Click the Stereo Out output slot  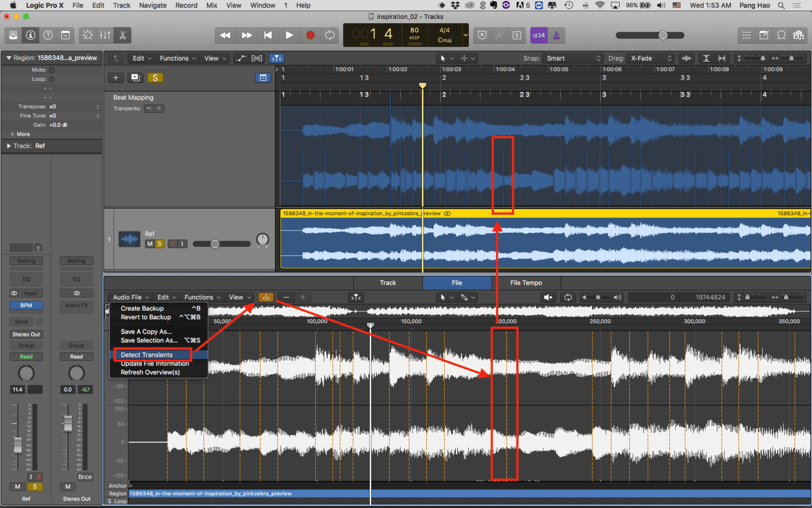26,334
